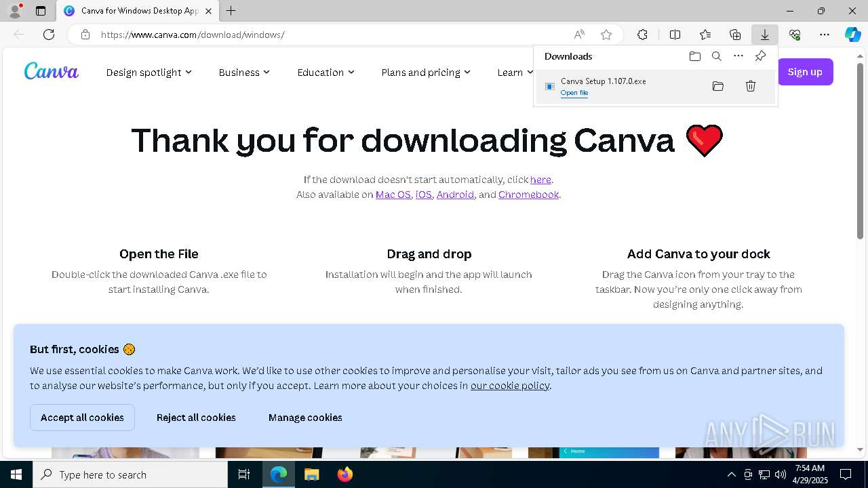Screen dimensions: 868x488
Task: Click Windows taskbar search box
Action: (130, 474)
